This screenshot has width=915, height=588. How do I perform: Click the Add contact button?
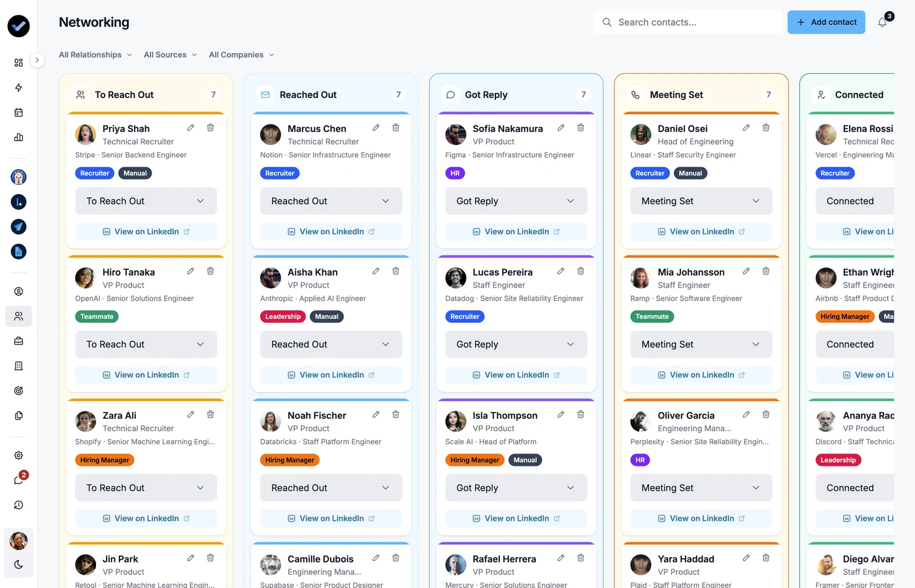826,22
